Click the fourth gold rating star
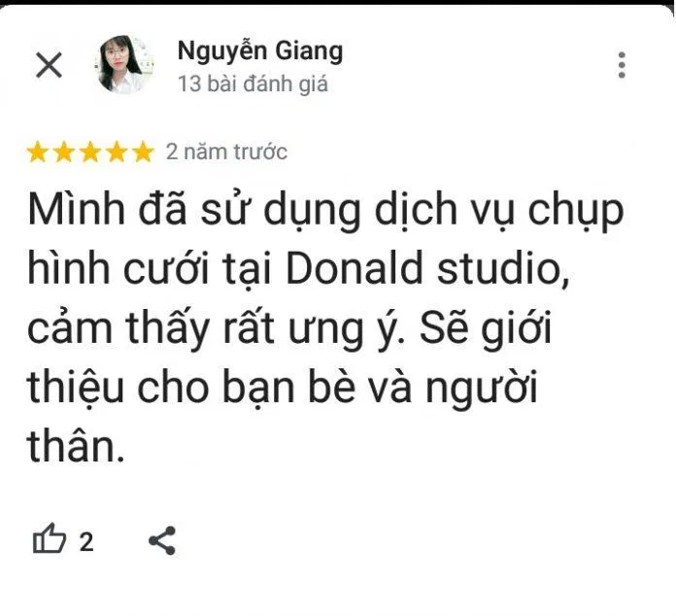Screen dimensions: 676x616 (x=117, y=152)
